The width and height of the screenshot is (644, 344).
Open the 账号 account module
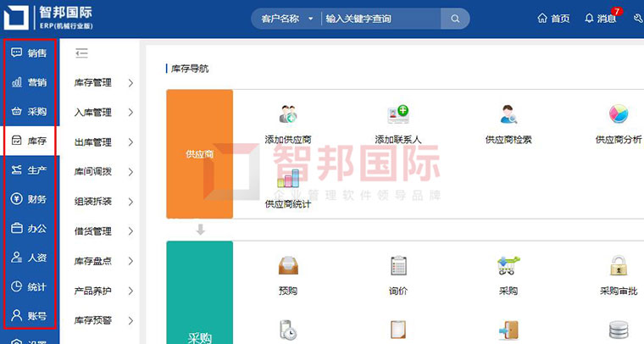[29, 316]
